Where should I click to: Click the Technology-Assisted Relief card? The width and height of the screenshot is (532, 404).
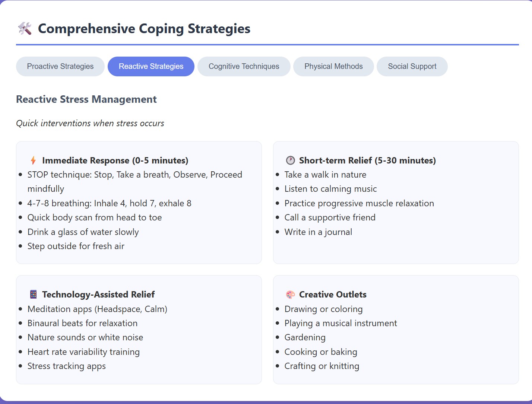[x=139, y=330]
